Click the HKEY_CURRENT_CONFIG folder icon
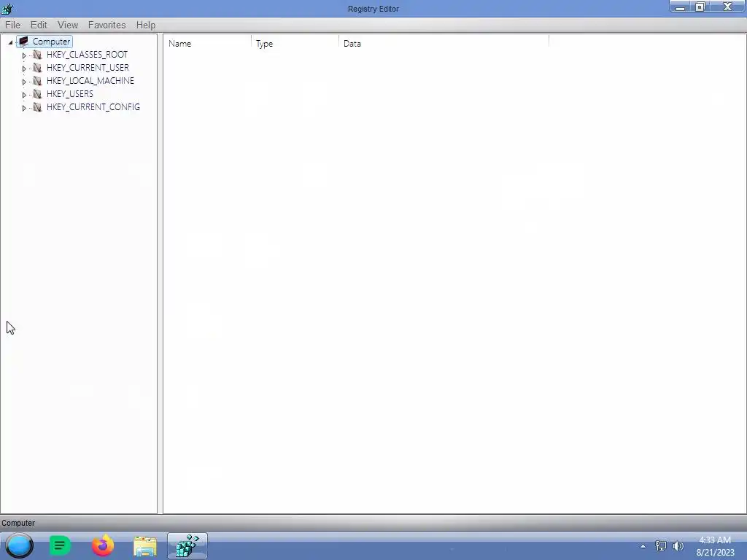Screen dimensions: 747x560 click(38, 107)
